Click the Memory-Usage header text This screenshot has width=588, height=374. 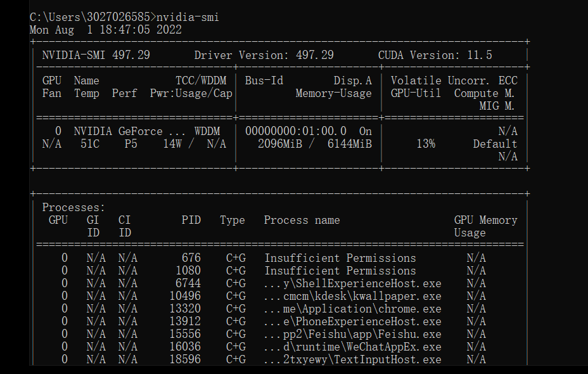click(333, 93)
